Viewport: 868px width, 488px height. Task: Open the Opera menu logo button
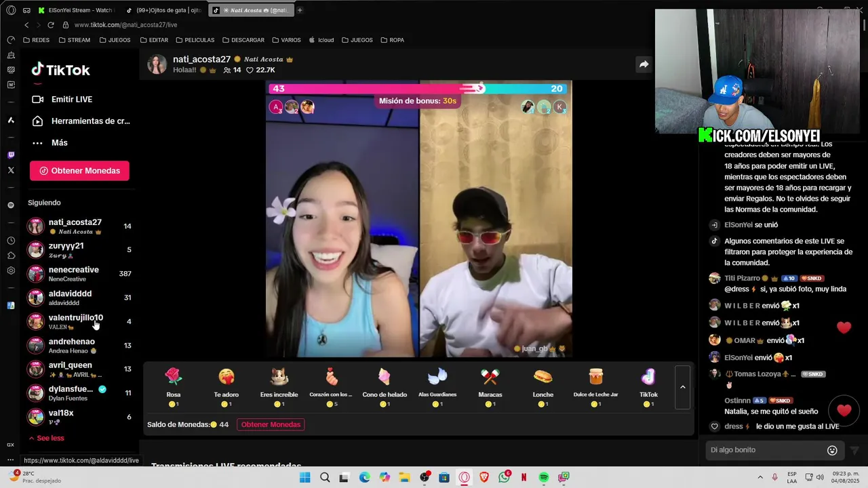pyautogui.click(x=11, y=10)
